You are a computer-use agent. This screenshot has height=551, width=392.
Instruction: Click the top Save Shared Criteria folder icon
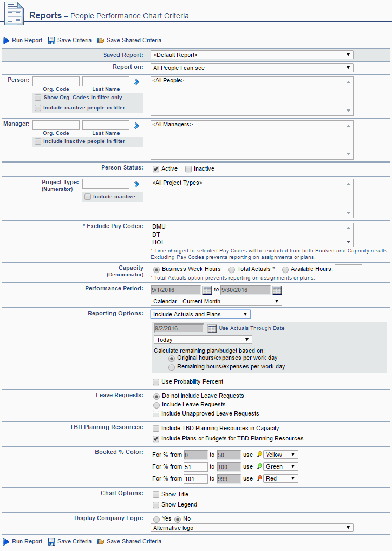pyautogui.click(x=101, y=41)
